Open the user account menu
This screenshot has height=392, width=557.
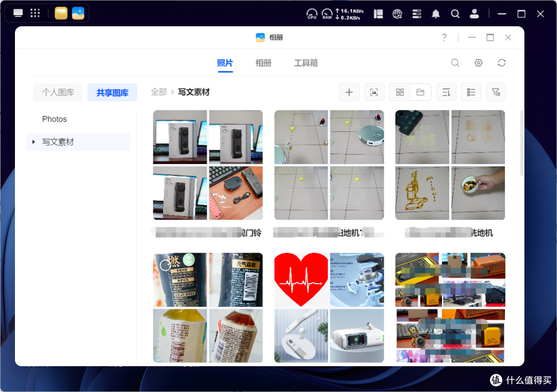click(474, 14)
